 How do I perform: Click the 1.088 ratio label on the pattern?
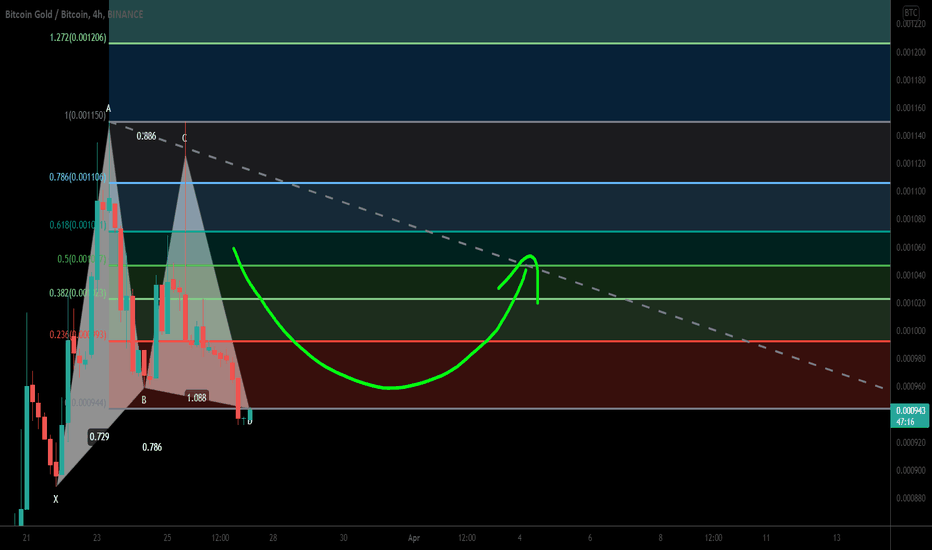tap(197, 398)
